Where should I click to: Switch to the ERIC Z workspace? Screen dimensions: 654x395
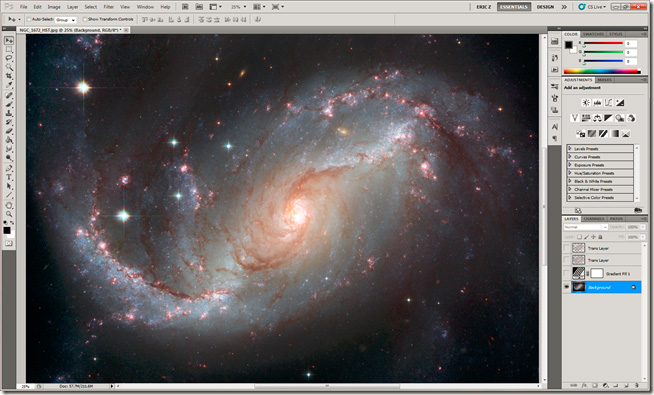click(x=484, y=7)
